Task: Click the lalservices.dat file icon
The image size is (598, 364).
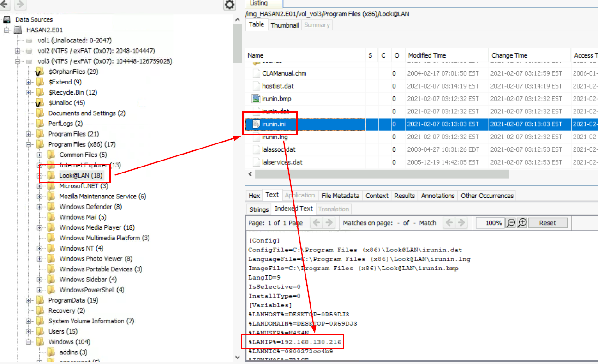Action: (256, 162)
